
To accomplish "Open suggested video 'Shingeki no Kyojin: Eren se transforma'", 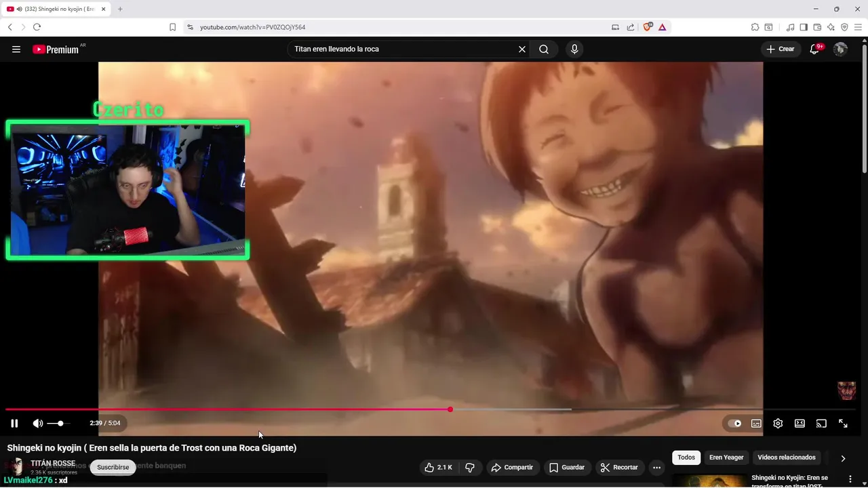I will 789,481.
